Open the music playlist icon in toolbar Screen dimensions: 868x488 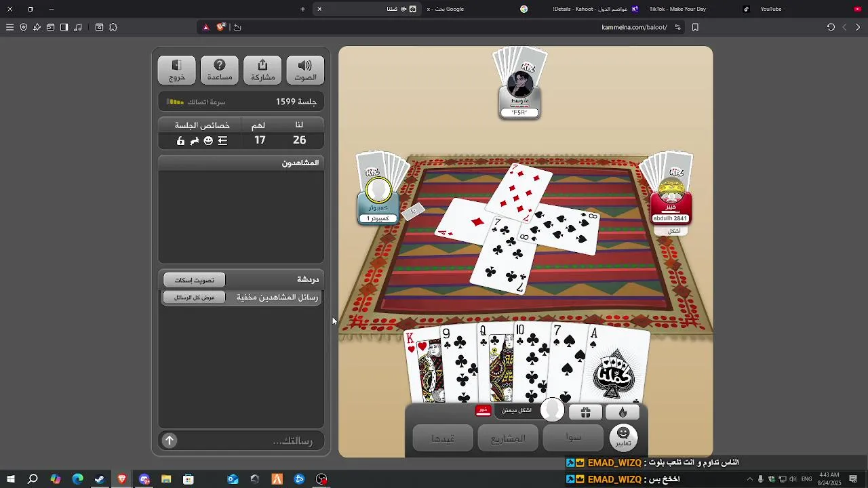point(78,27)
